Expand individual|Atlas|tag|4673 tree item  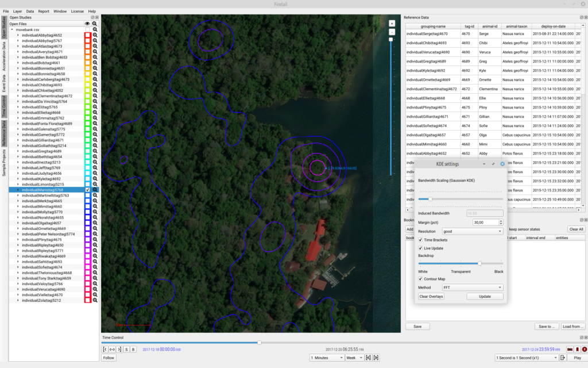pyautogui.click(x=18, y=46)
